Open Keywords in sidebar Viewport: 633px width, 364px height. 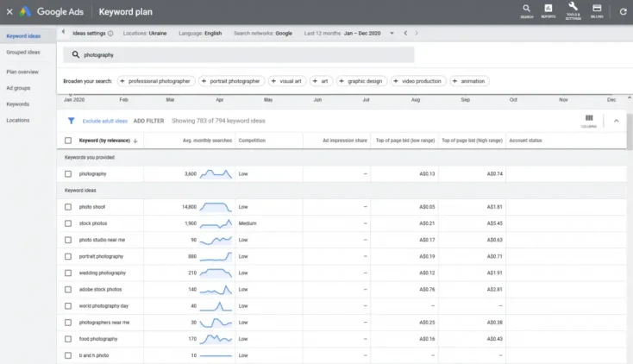coord(18,104)
